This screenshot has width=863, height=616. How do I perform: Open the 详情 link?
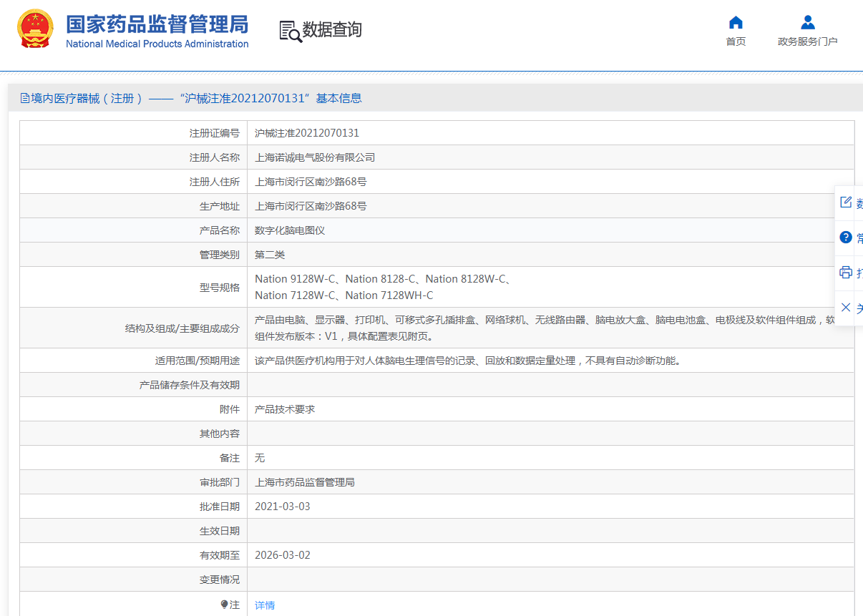265,605
